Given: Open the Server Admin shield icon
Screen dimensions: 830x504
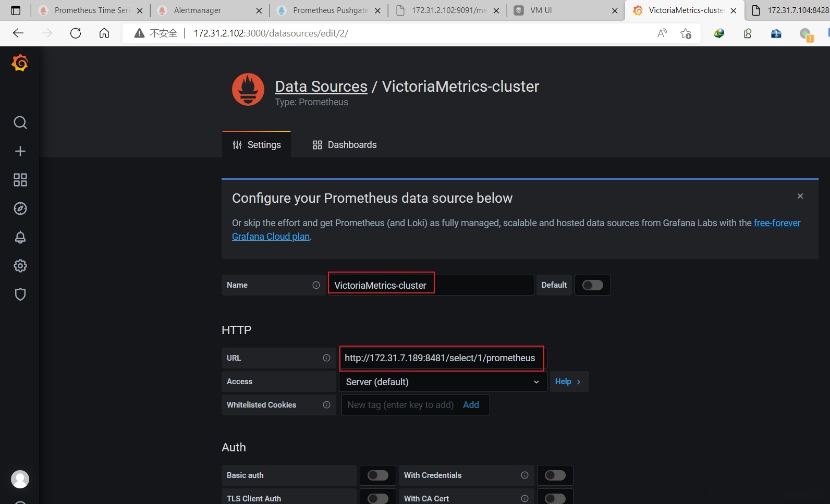Looking at the screenshot, I should [20, 294].
